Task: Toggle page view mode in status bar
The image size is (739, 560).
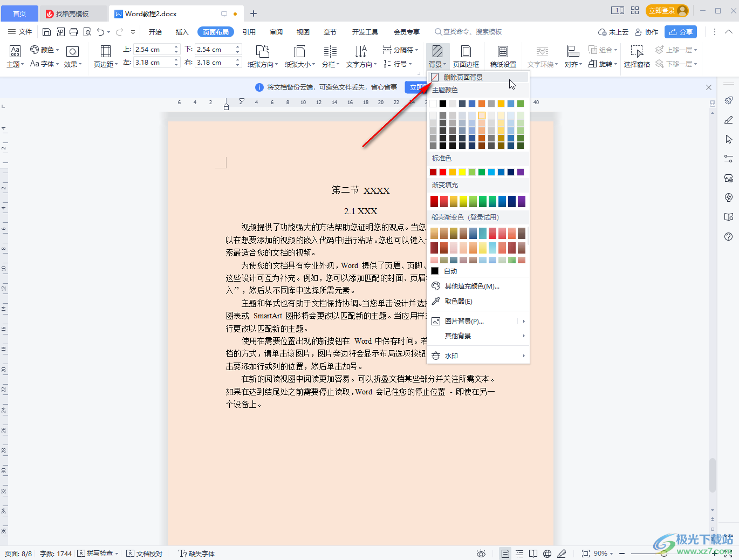Action: coord(505,554)
